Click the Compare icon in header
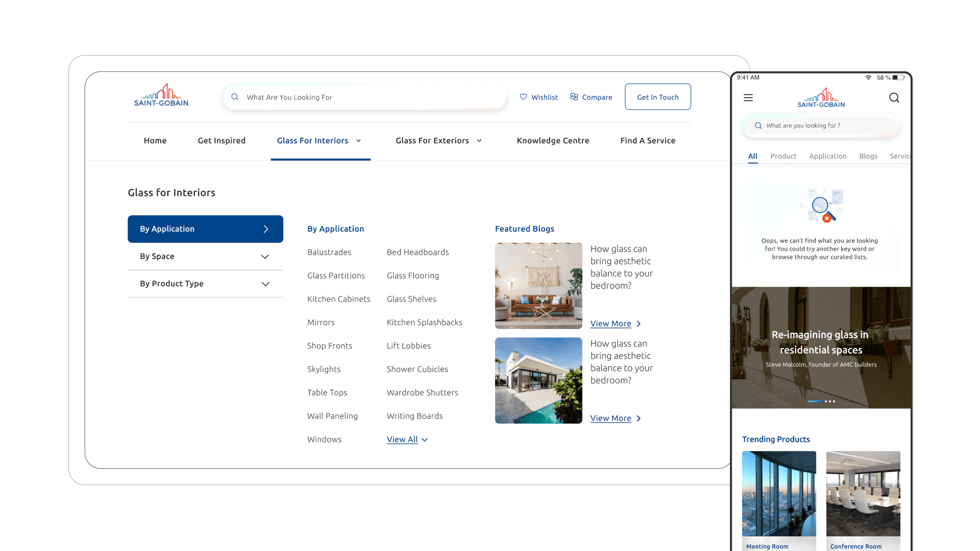The height and width of the screenshot is (551, 980). 574,97
